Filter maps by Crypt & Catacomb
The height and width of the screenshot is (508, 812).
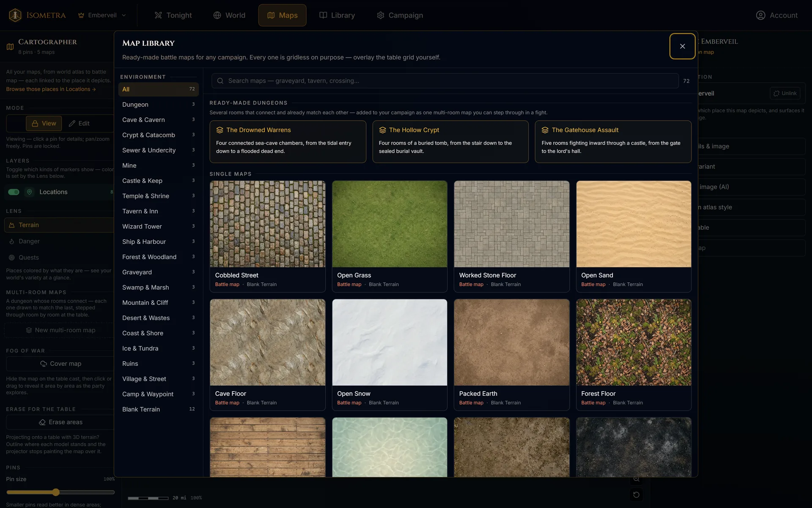pos(159,135)
